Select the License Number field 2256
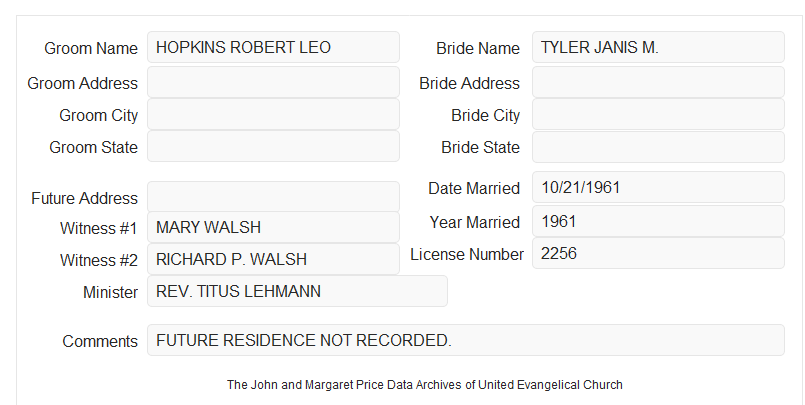 point(658,253)
